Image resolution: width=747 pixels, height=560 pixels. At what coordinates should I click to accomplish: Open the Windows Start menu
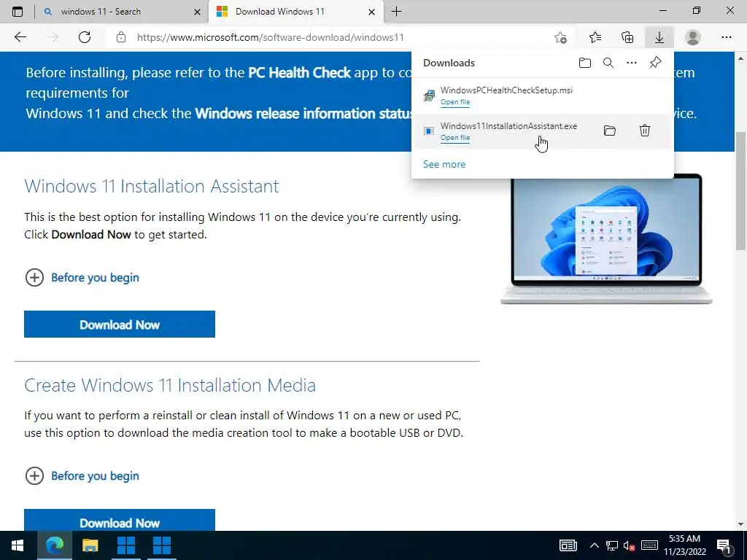(18, 545)
